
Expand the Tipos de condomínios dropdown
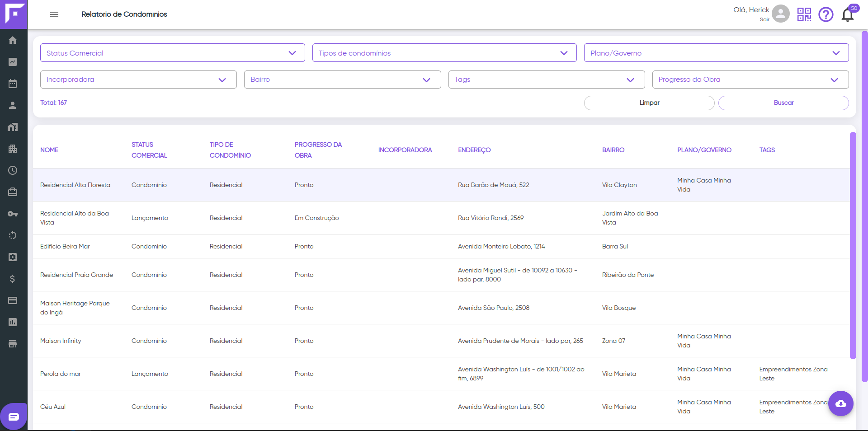[x=444, y=53]
